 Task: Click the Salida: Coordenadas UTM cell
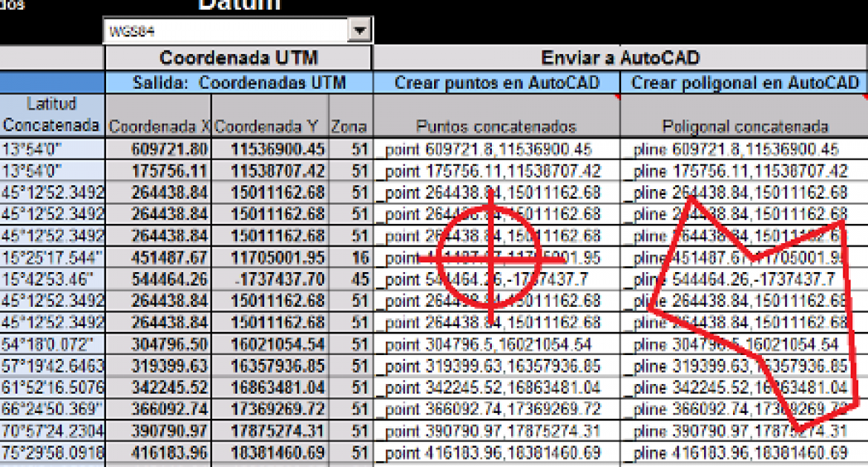[x=238, y=82]
